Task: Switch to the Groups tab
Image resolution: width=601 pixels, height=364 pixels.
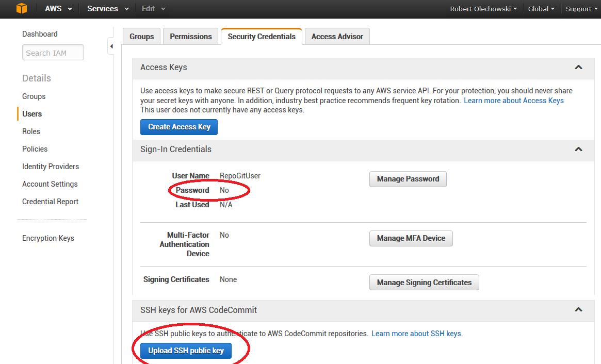Action: pos(142,37)
